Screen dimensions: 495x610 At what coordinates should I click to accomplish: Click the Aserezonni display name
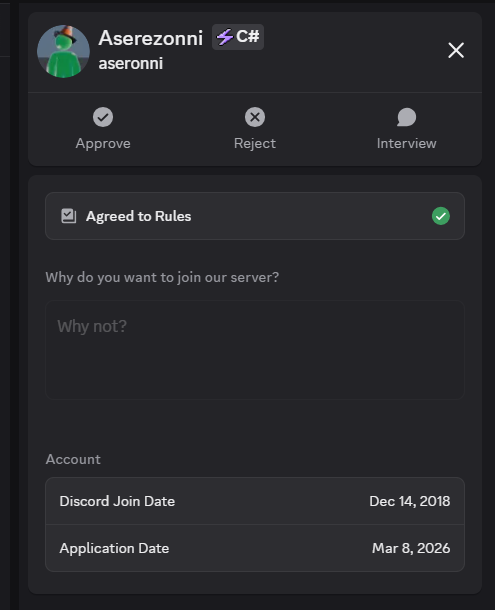point(151,38)
